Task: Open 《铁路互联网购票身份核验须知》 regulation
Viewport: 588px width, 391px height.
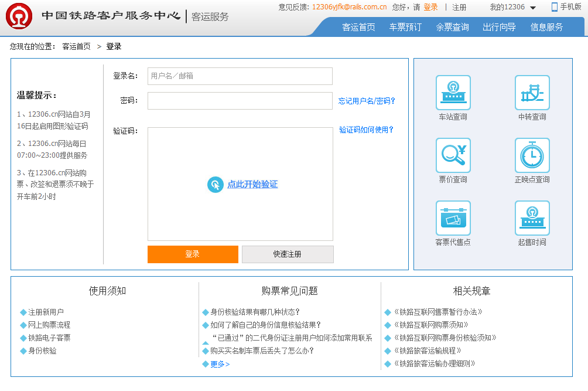Action: point(445,338)
